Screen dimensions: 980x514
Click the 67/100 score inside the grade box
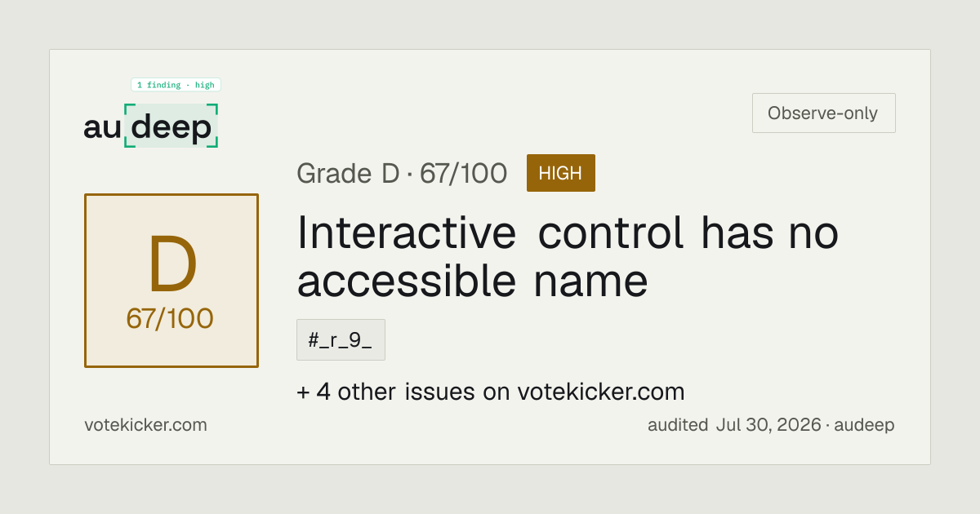tap(170, 318)
